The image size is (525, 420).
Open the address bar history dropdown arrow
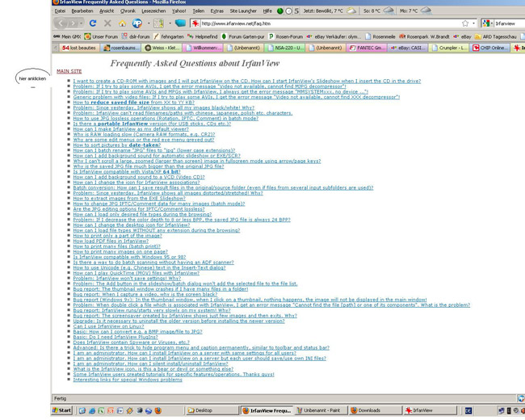click(x=473, y=23)
